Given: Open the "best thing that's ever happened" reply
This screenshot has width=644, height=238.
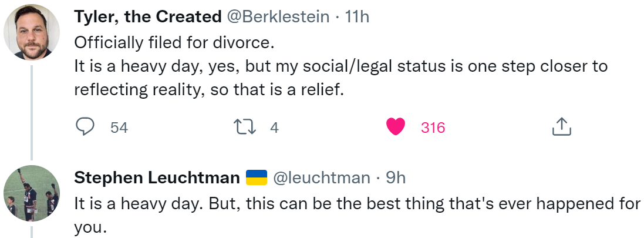Looking at the screenshot, I should (358, 215).
